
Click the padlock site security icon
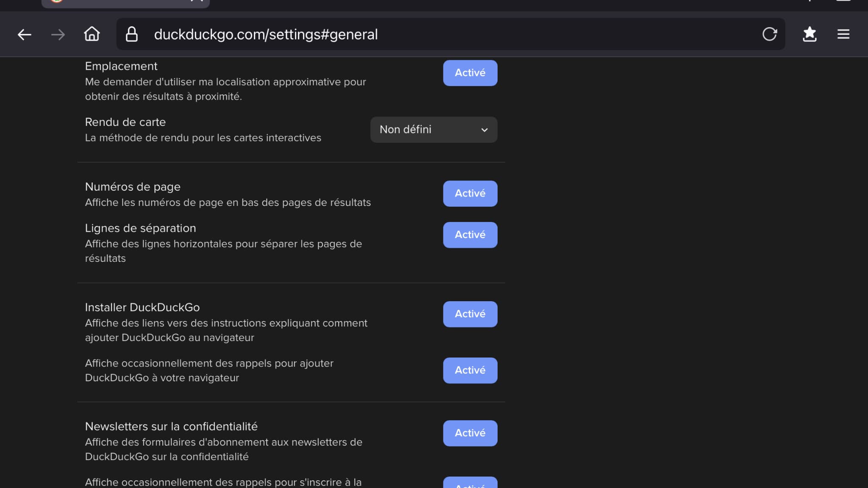[132, 34]
